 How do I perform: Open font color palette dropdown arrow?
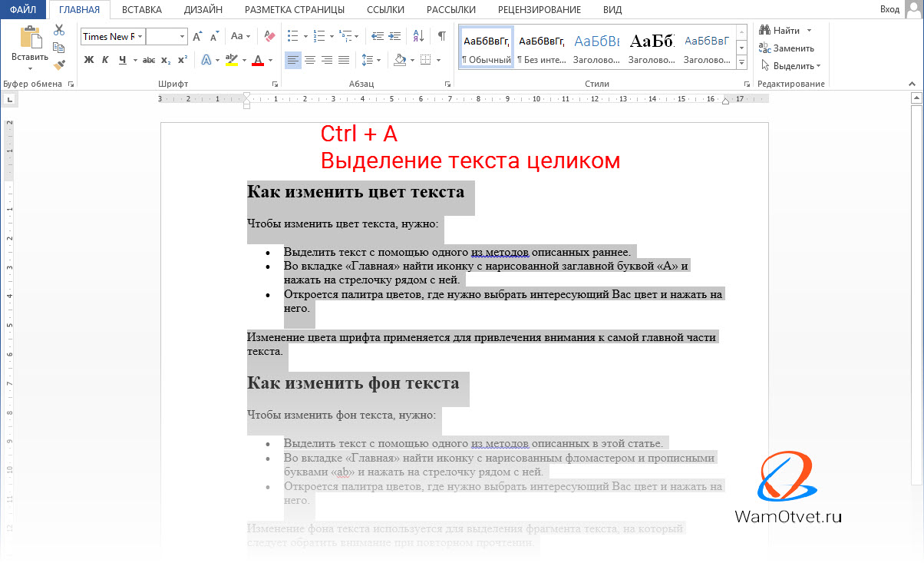click(270, 60)
